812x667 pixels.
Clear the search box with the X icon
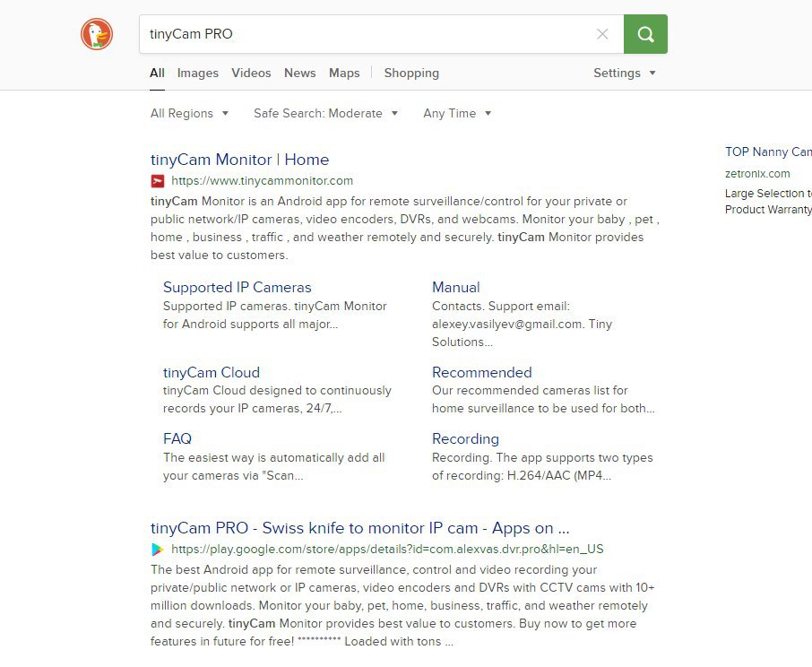pos(602,34)
